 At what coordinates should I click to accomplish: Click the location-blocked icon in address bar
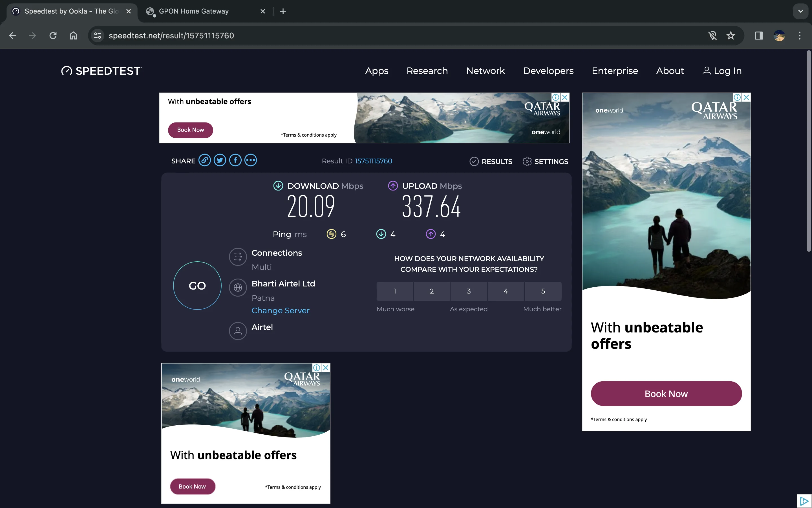[x=712, y=36]
